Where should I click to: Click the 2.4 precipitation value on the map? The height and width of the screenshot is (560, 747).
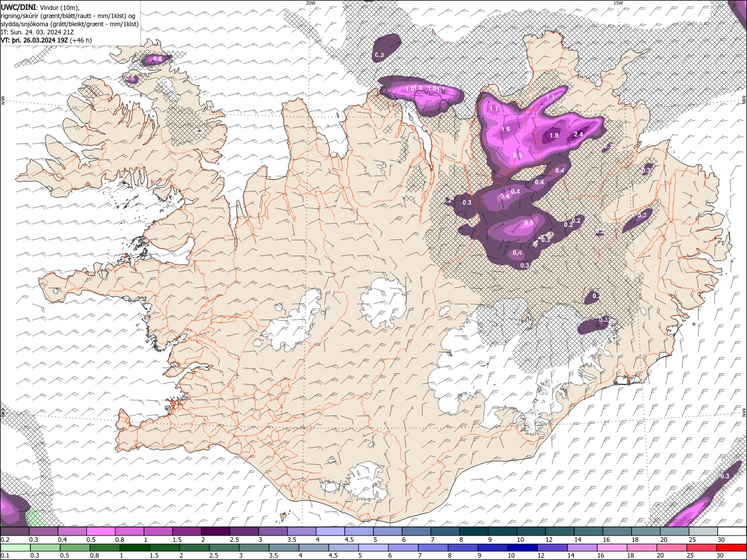(579, 134)
